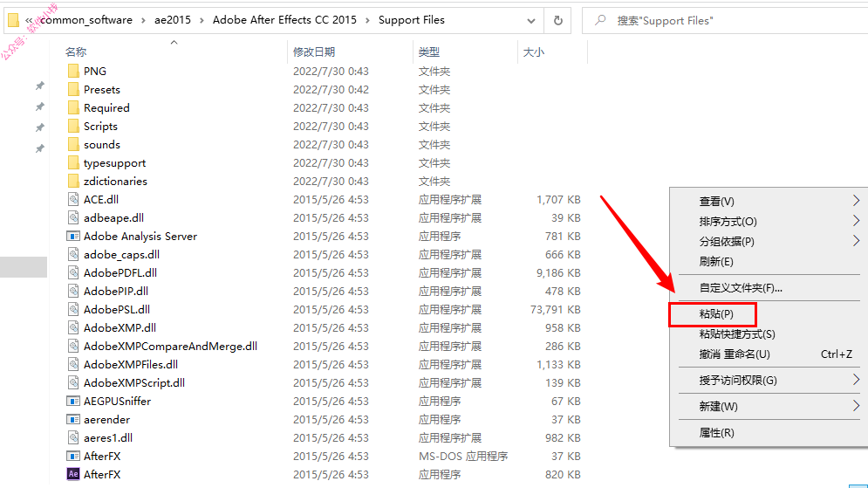Screen dimensions: 868x488
Task: Choose 刷新(E) from the context menu
Action: coord(715,261)
